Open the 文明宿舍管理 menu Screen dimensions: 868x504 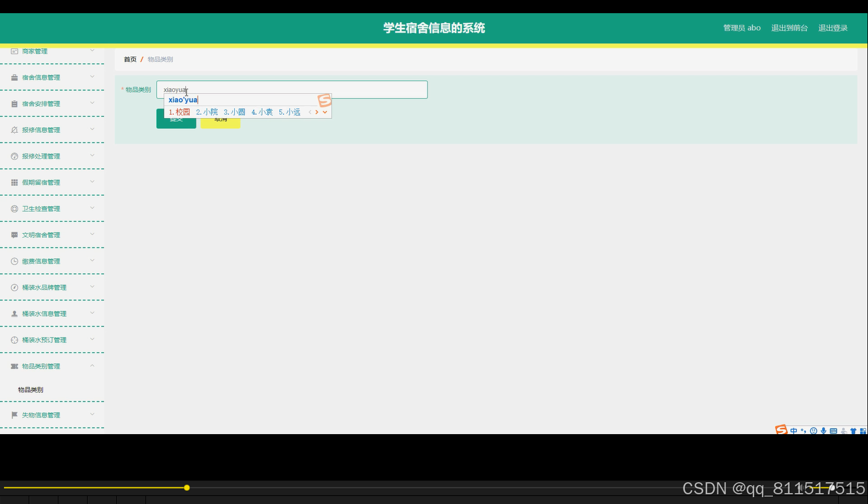pyautogui.click(x=52, y=235)
